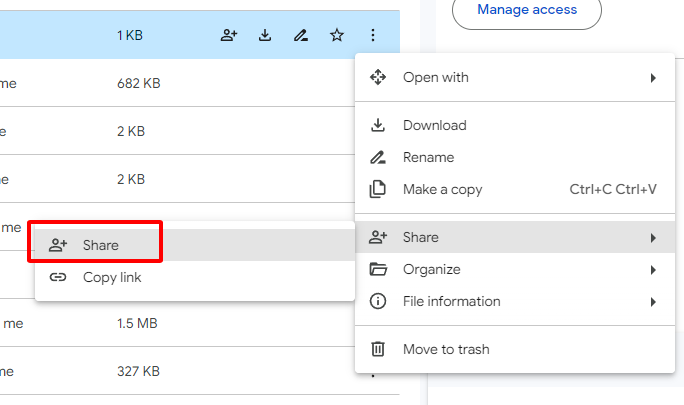The image size is (684, 405).
Task: Choose Move to trash
Action: (445, 349)
